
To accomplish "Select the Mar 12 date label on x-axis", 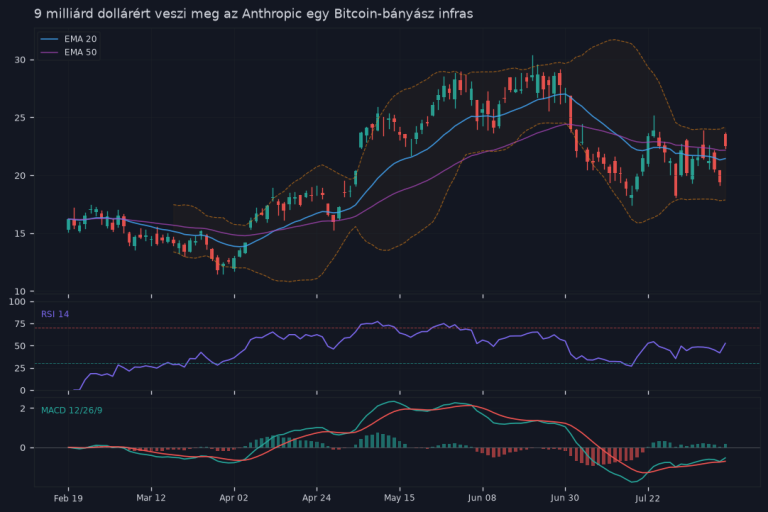I will [x=151, y=498].
